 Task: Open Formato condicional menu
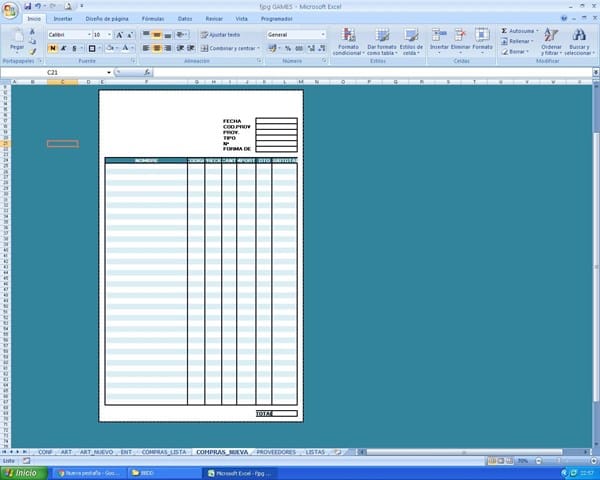tap(348, 41)
